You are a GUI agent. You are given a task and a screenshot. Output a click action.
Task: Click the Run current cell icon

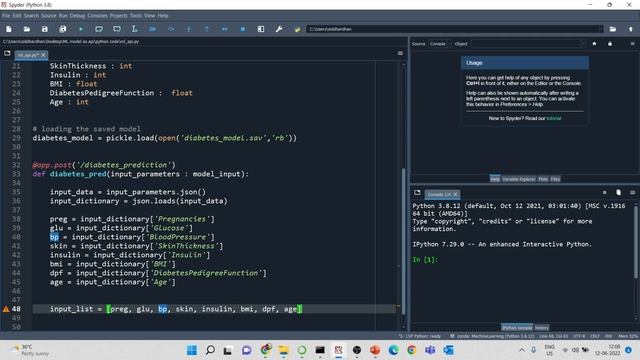(99, 29)
